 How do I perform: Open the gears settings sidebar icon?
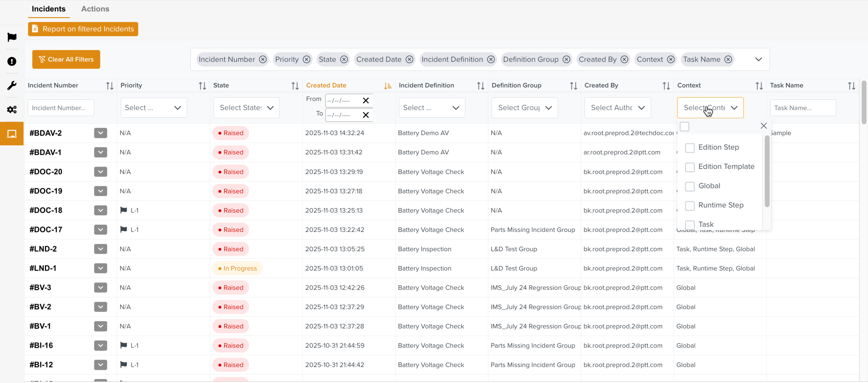tap(12, 110)
